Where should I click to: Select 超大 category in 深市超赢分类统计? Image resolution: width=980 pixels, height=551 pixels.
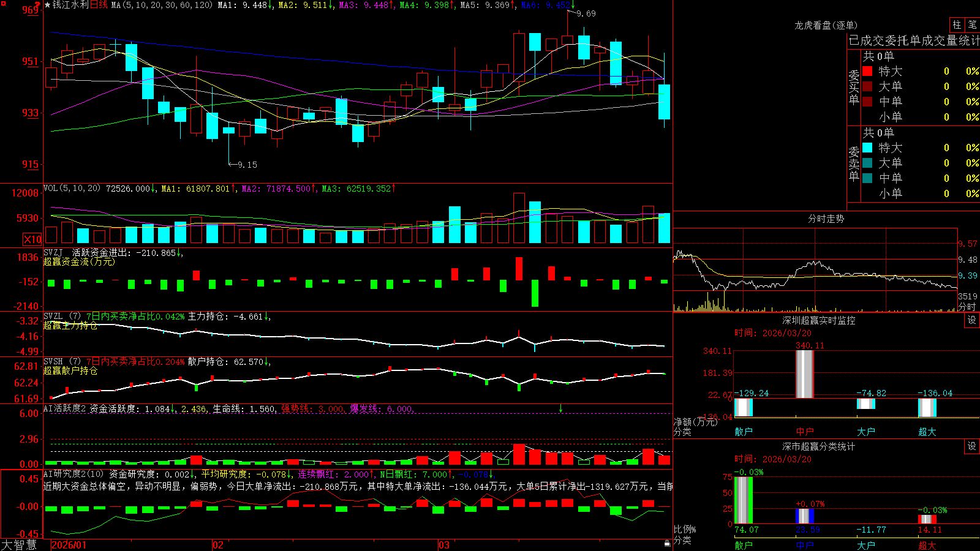point(927,545)
